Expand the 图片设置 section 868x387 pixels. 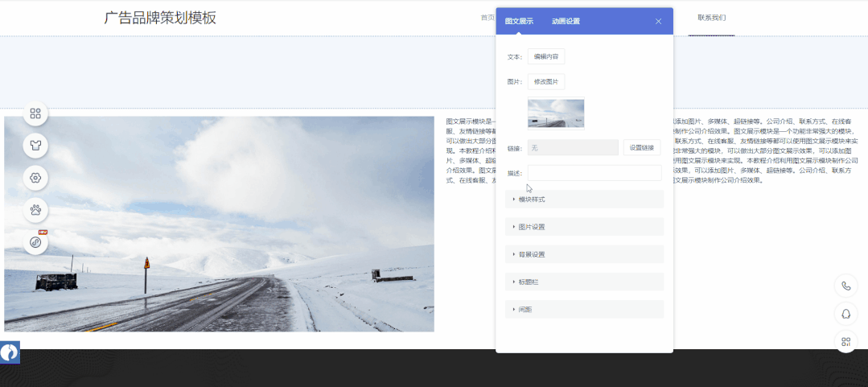click(x=584, y=227)
